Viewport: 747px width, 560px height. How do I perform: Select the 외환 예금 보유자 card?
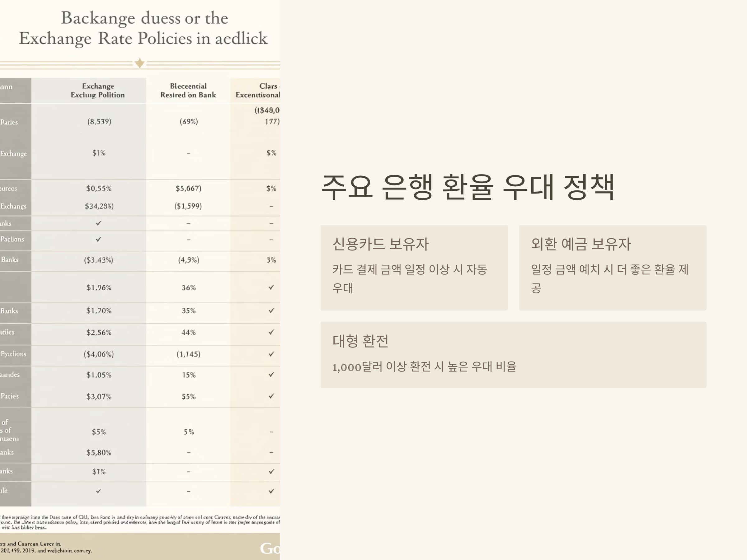tap(612, 268)
